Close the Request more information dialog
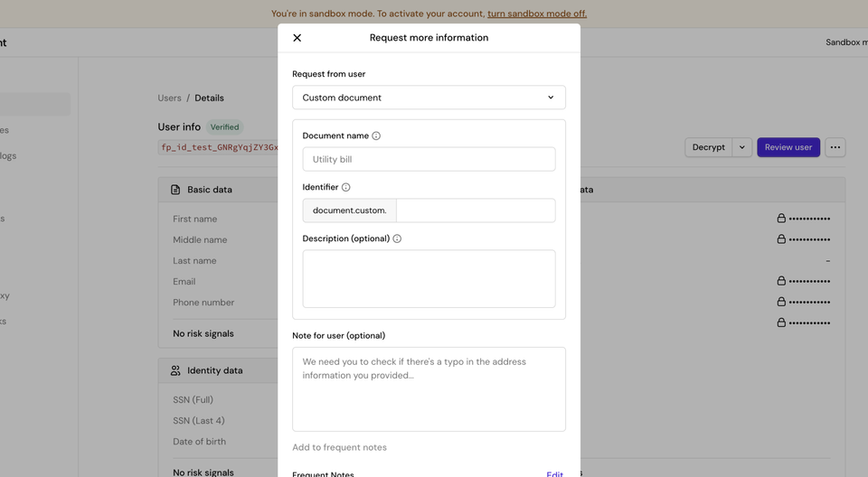868x477 pixels. coord(297,38)
